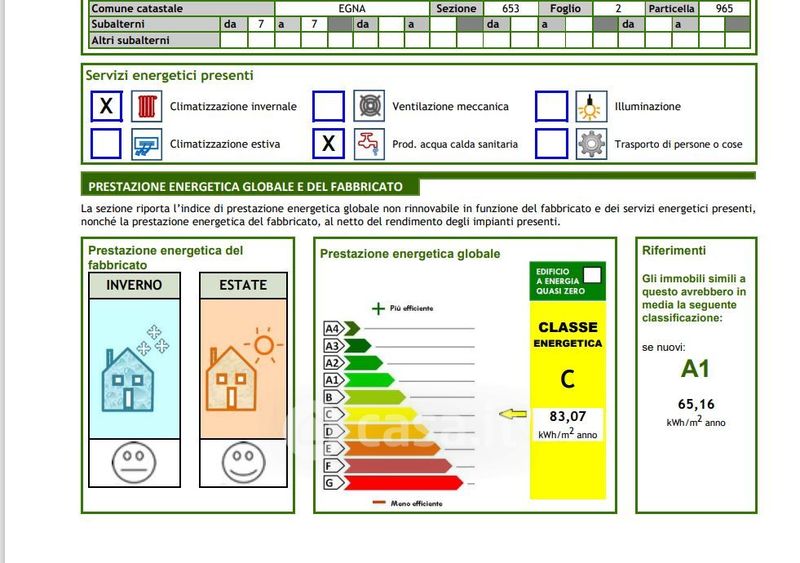Toggle the Illuminazione checkbox
This screenshot has height=563, width=800.
(552, 106)
